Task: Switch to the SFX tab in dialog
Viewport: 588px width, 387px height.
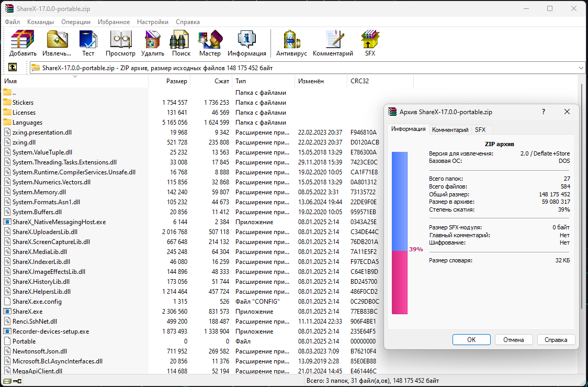Action: (x=480, y=129)
